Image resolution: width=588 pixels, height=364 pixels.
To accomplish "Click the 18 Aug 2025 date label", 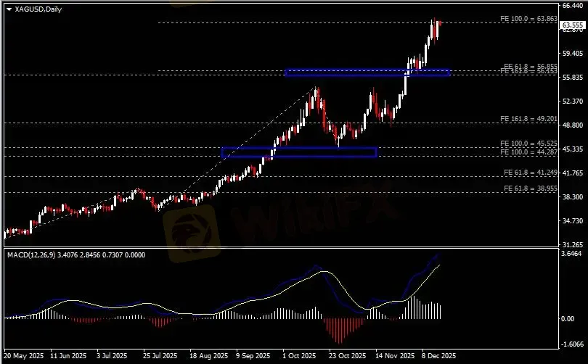I will 208,356.
